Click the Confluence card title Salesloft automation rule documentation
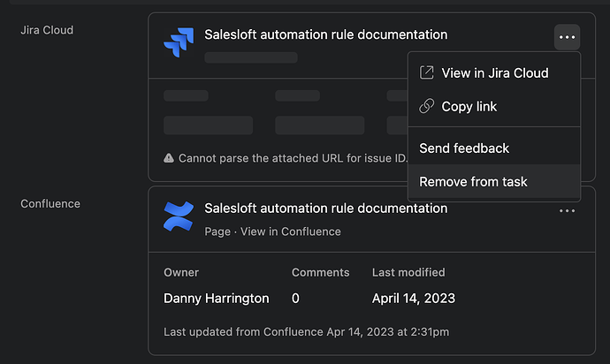Screen dimensions: 610x364 coord(325,209)
